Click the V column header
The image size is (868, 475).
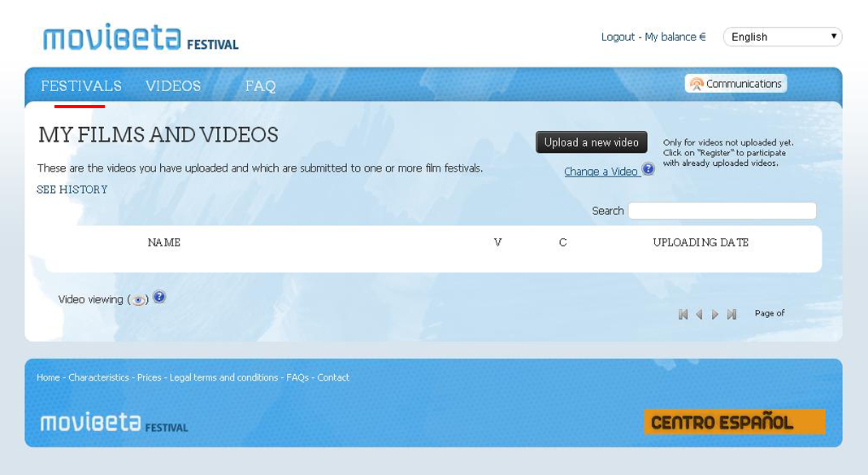point(497,242)
